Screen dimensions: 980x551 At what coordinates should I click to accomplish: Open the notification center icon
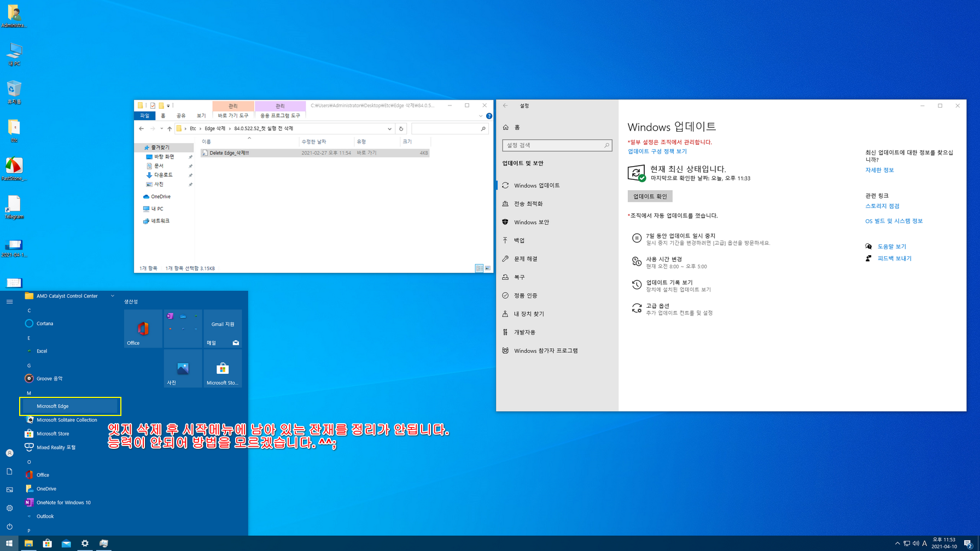[x=968, y=543]
